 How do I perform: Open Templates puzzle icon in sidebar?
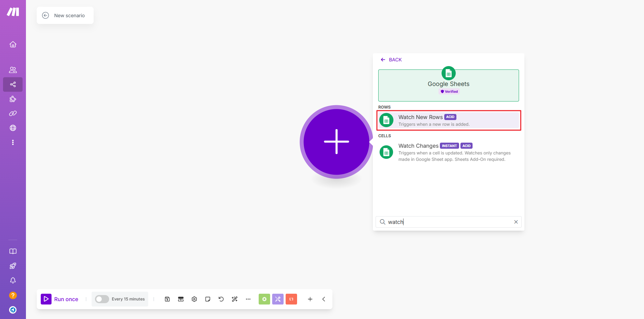(x=13, y=99)
